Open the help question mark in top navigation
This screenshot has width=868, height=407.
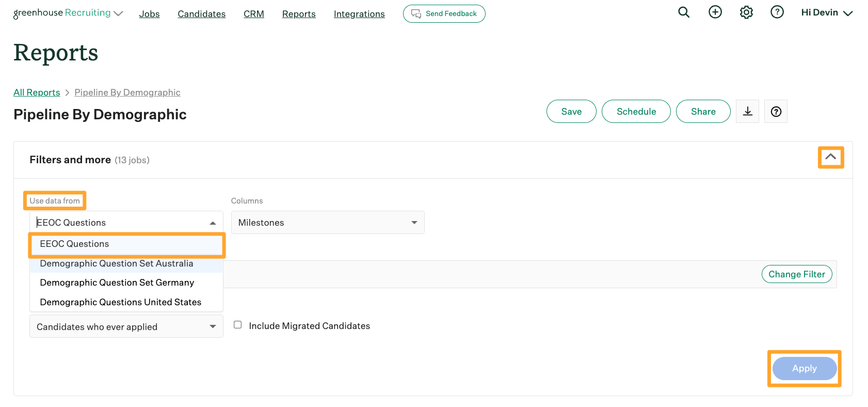coord(777,12)
